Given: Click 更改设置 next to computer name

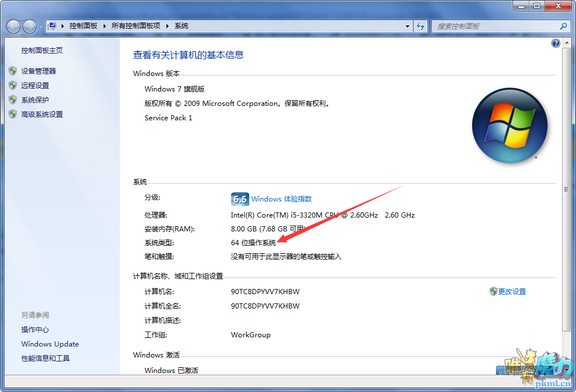Looking at the screenshot, I should [x=511, y=292].
